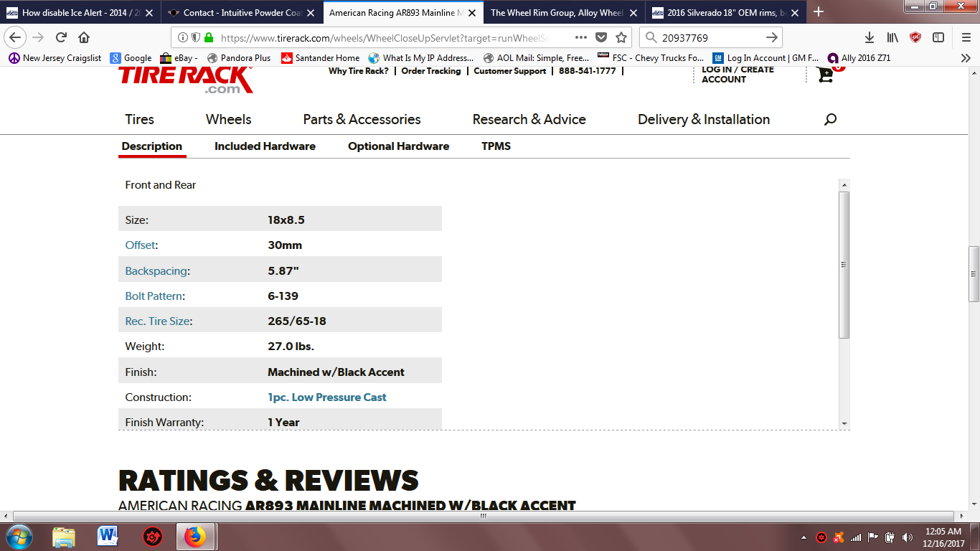This screenshot has width=980, height=551.
Task: Close the American Racing AR893 tab
Action: click(471, 12)
